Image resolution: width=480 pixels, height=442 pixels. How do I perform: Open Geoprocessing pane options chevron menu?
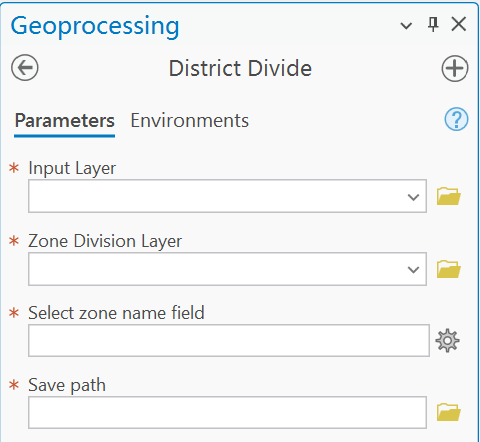(x=406, y=26)
